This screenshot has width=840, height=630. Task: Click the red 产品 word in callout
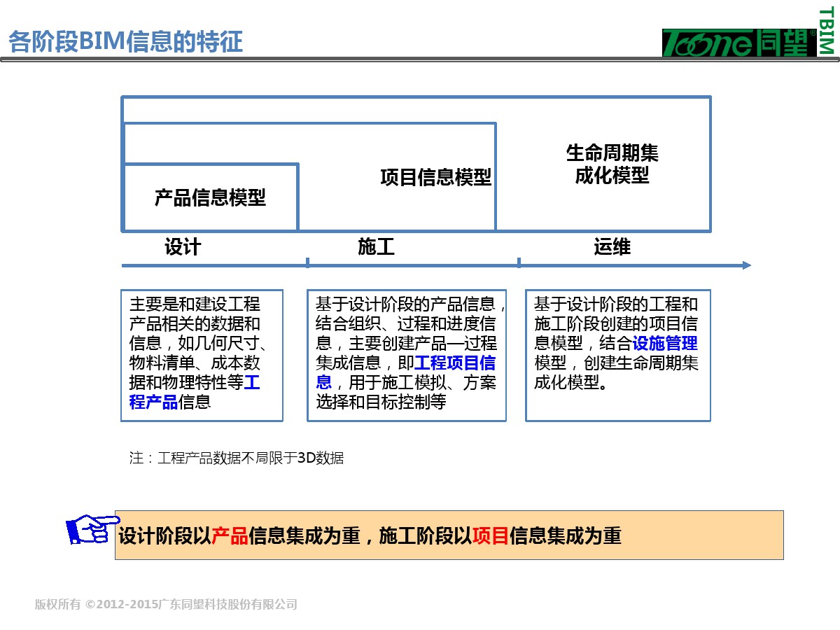click(230, 536)
